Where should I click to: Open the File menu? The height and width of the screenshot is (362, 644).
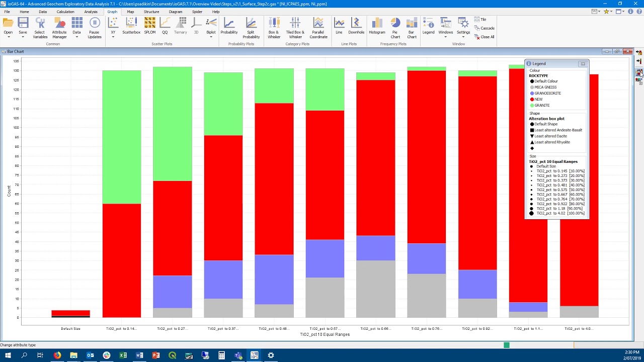pos(7,12)
